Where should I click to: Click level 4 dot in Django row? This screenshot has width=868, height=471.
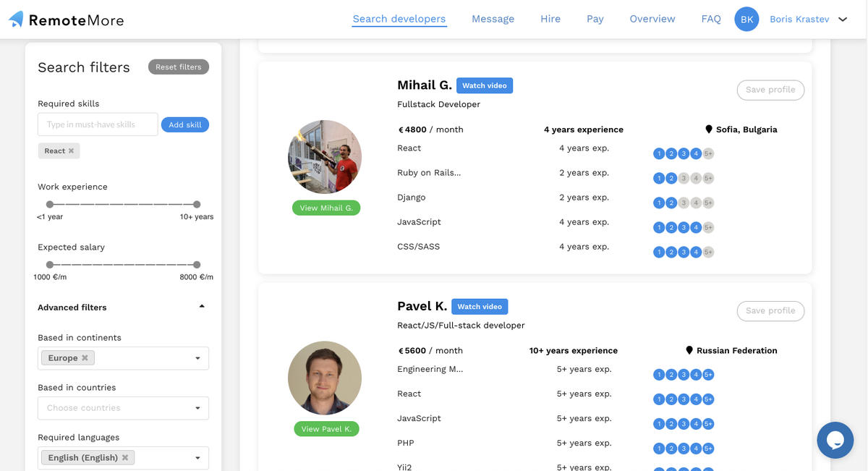pos(696,203)
